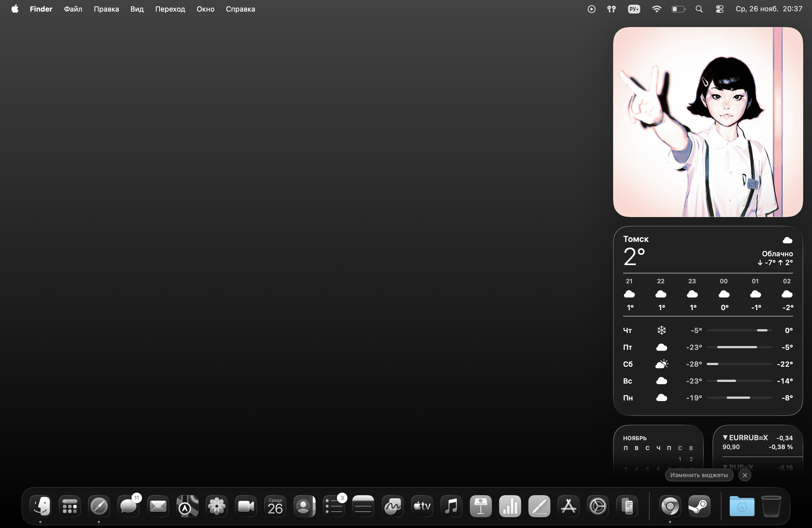Launch Steam from the Dock
The image size is (812, 528).
click(x=699, y=506)
